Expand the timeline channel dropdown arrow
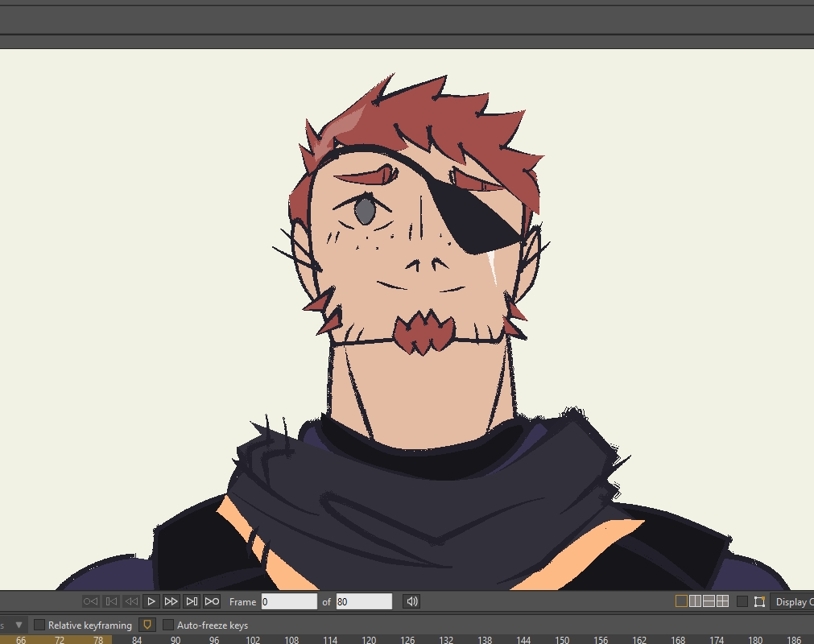Image resolution: width=814 pixels, height=644 pixels. (19, 625)
